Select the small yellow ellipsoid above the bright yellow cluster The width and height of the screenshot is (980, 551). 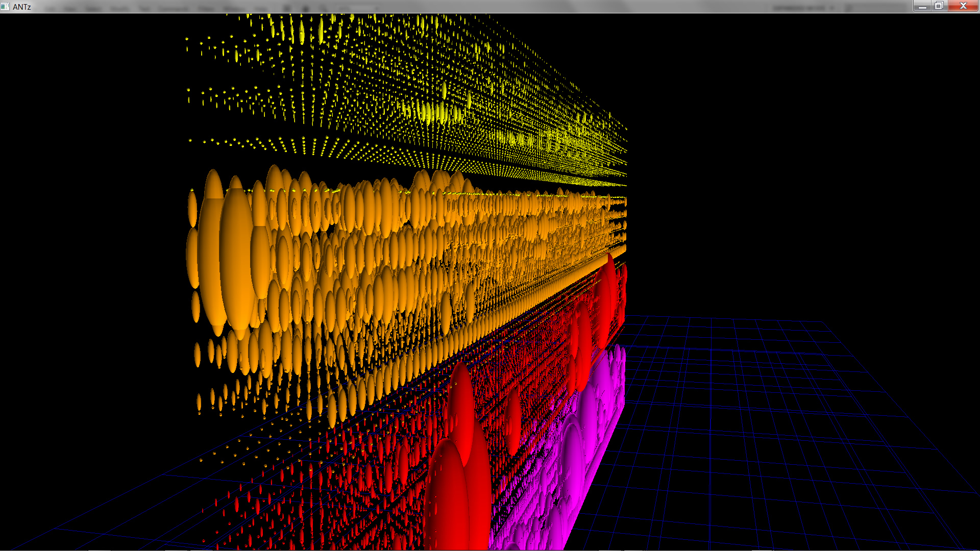[x=444, y=91]
